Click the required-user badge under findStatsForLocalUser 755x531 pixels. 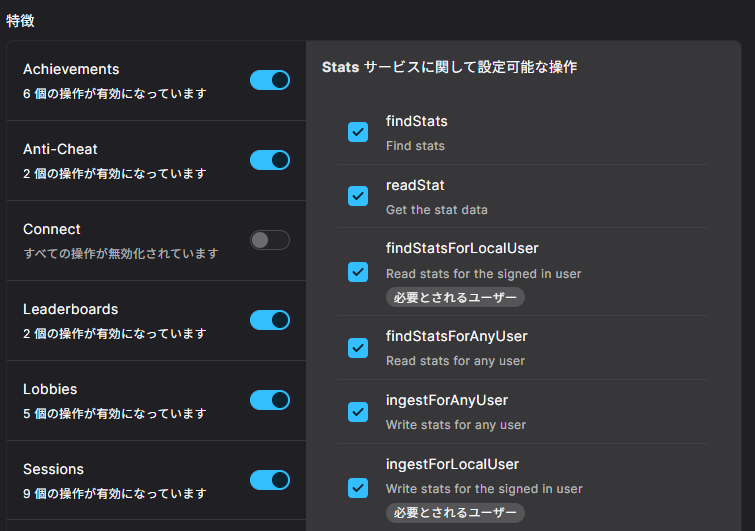[x=455, y=298]
